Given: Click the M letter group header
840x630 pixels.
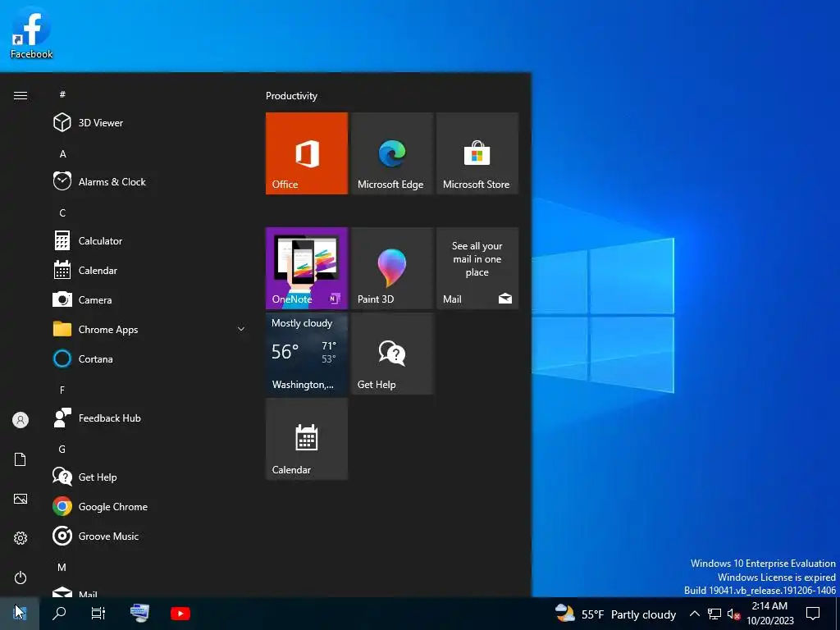Looking at the screenshot, I should [x=62, y=567].
